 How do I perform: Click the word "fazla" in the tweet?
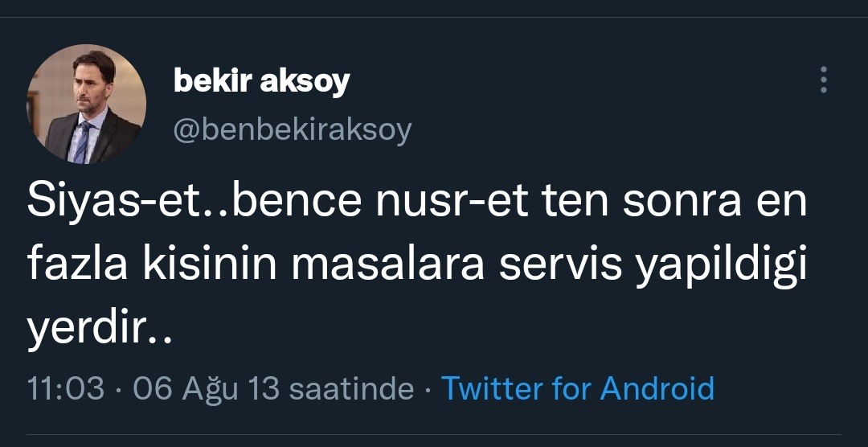[77, 267]
